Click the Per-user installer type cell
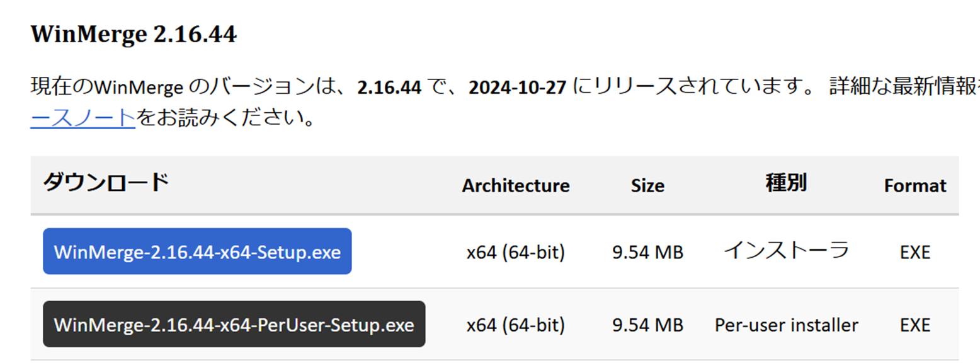This screenshot has height=363, width=980. point(786,325)
